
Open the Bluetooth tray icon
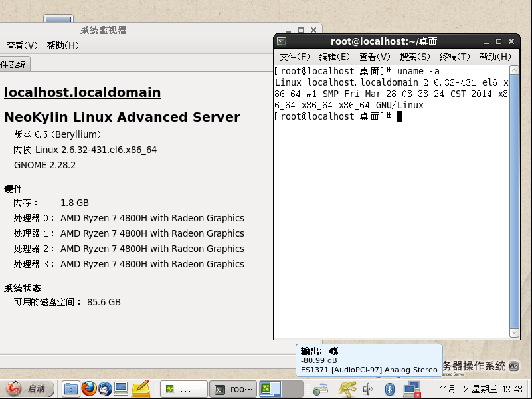(391, 389)
